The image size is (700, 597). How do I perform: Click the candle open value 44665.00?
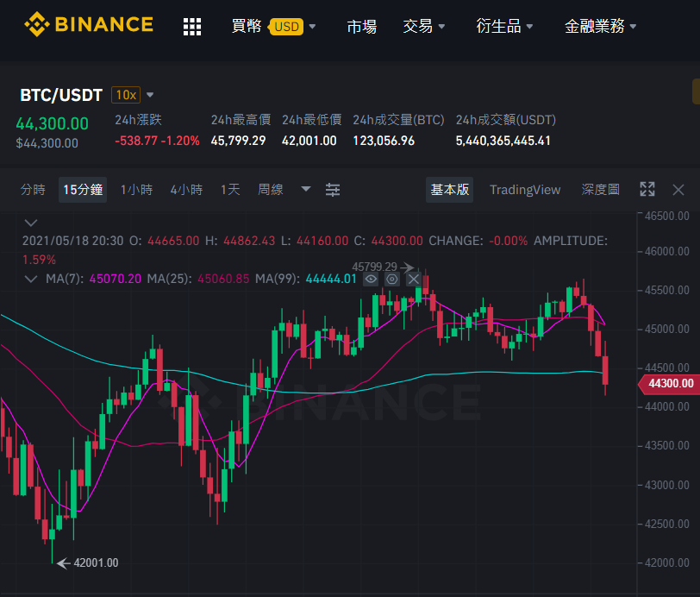[x=173, y=241]
